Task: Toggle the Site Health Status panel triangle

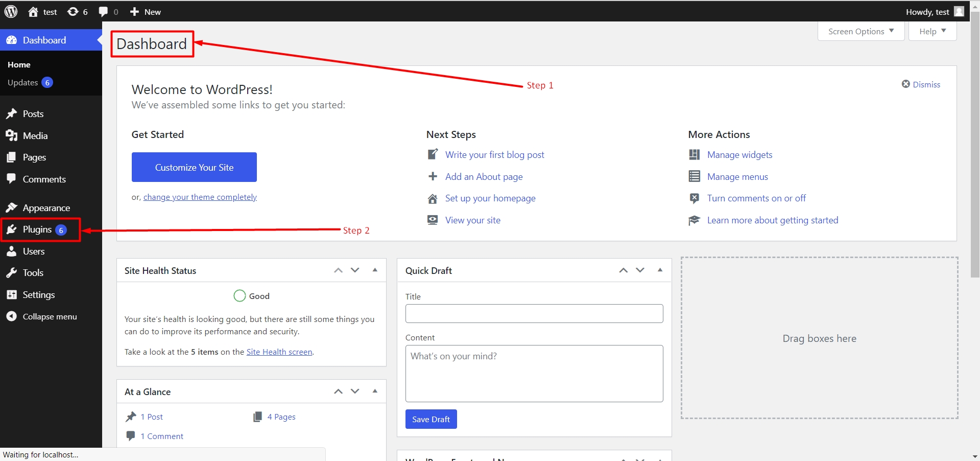Action: pyautogui.click(x=375, y=270)
